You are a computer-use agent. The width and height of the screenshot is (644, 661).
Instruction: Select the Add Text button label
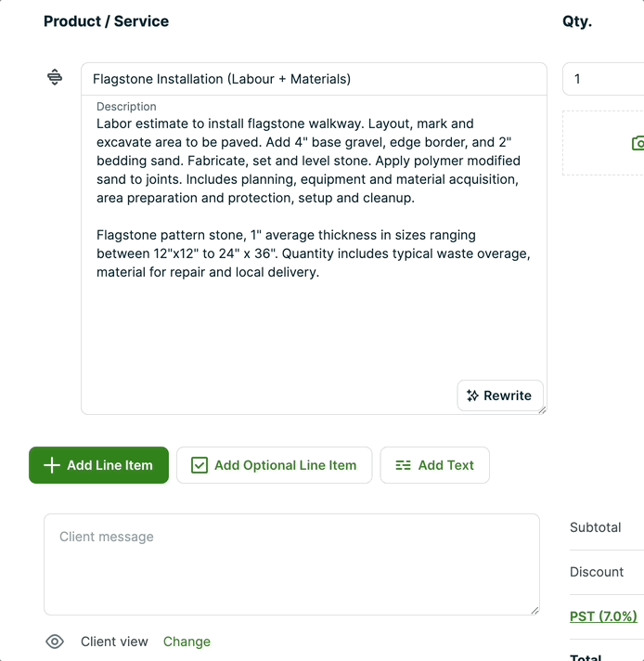click(x=445, y=465)
